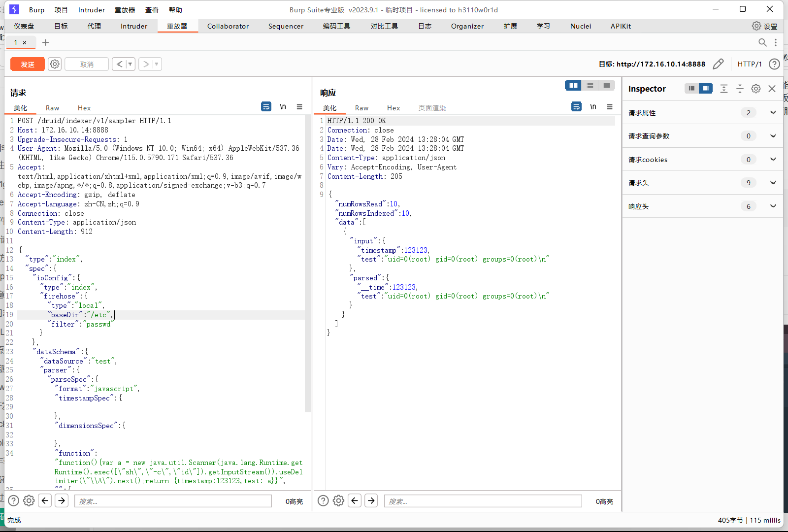This screenshot has width=788, height=532.
Task: Add a new Repeater tab
Action: (x=45, y=42)
